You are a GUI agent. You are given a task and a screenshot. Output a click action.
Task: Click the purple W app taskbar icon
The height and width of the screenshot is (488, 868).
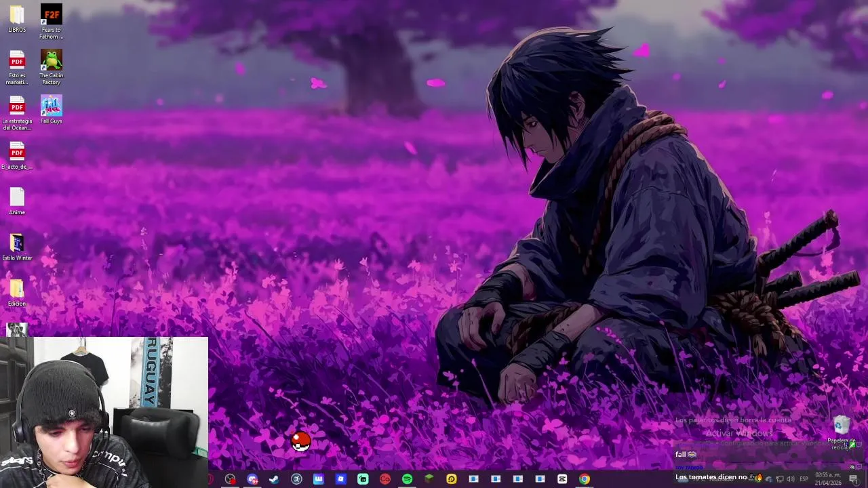(319, 479)
